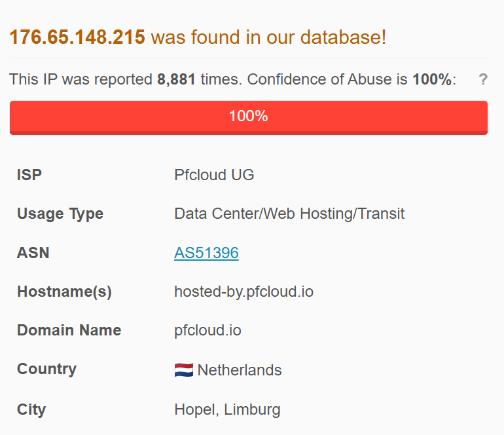Screen dimensions: 504x435
Task: Click the bold 100% confidence text
Action: [x=432, y=80]
